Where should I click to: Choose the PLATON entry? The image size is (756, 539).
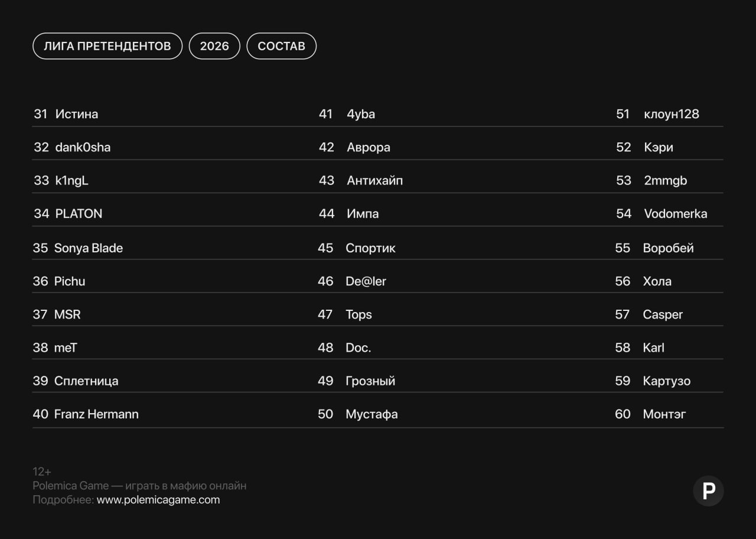[x=79, y=214]
